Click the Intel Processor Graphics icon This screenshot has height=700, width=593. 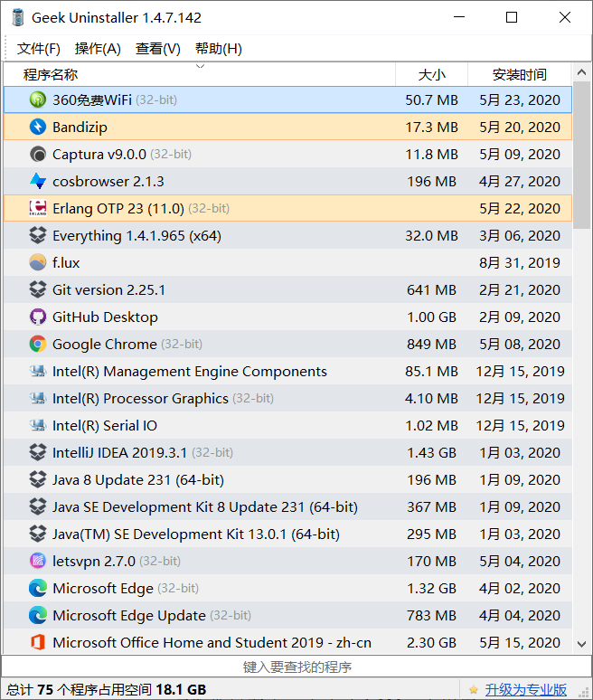tap(38, 398)
